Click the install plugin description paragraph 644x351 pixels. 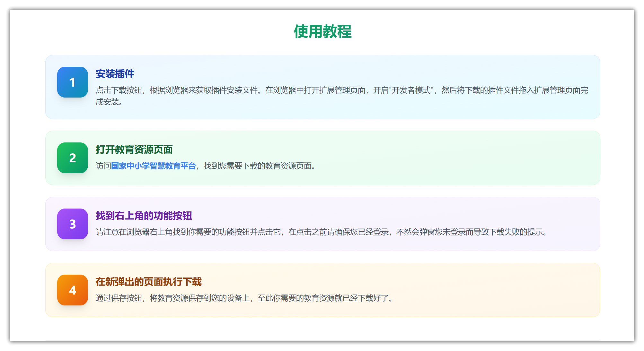pyautogui.click(x=341, y=90)
